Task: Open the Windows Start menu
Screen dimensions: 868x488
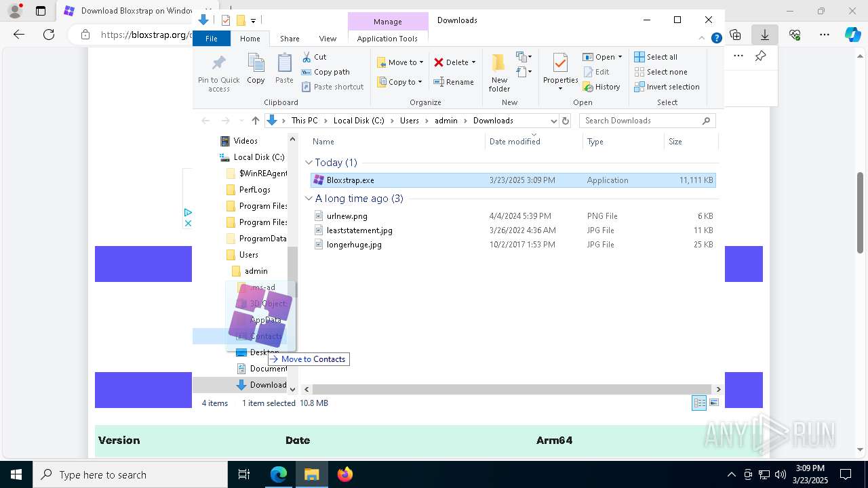Action: tap(16, 474)
